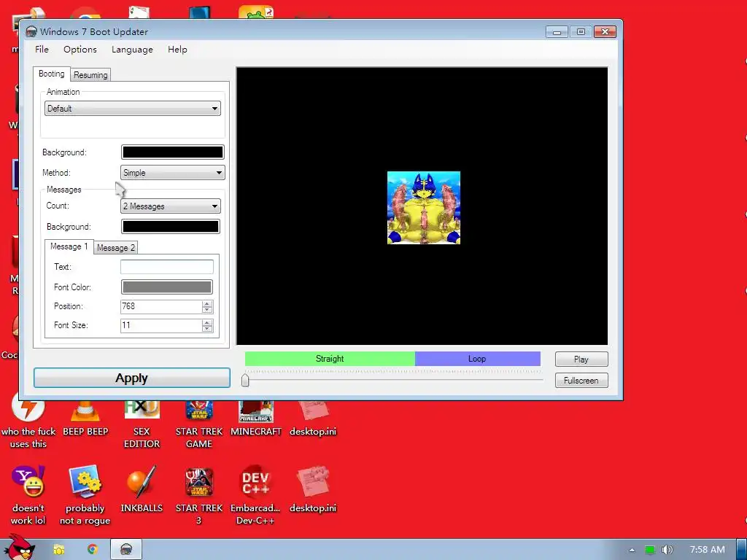Click the message Text input field

point(167,267)
